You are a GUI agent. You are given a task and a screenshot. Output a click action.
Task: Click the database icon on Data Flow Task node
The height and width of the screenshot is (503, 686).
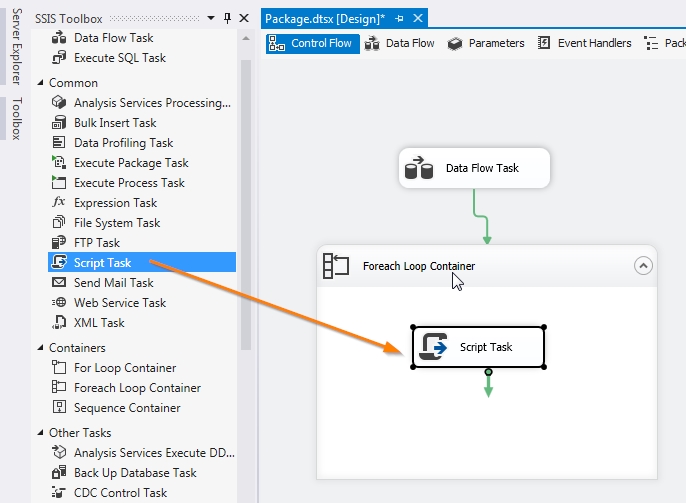[x=419, y=168]
